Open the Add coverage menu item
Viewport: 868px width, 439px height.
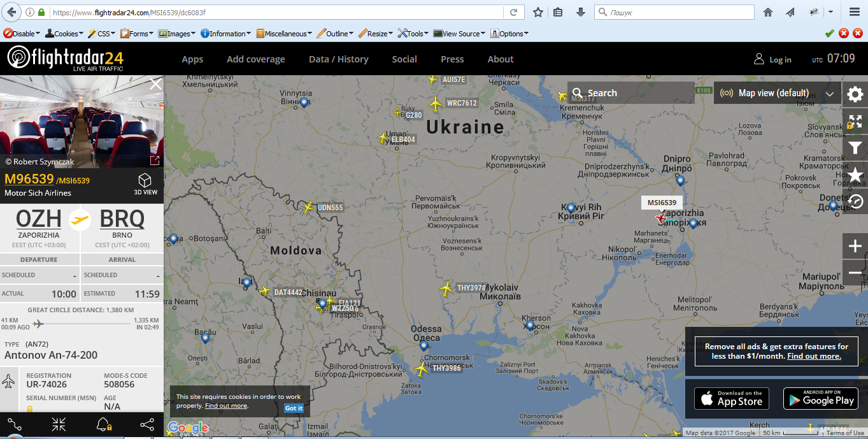(255, 59)
